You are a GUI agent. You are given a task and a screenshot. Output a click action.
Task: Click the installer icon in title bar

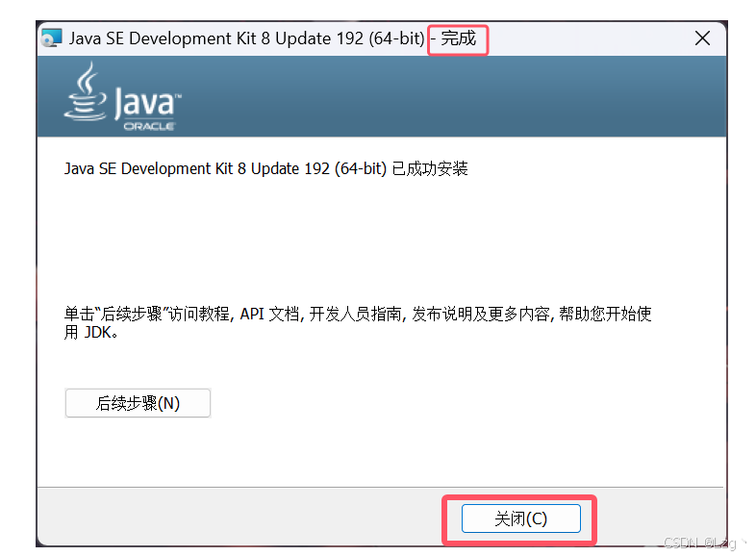point(52,38)
